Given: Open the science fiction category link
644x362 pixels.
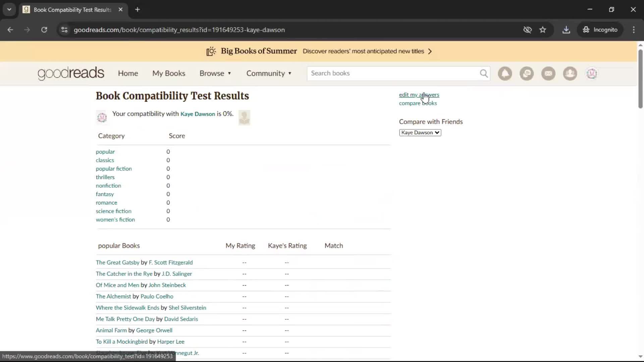Looking at the screenshot, I should click(x=114, y=211).
